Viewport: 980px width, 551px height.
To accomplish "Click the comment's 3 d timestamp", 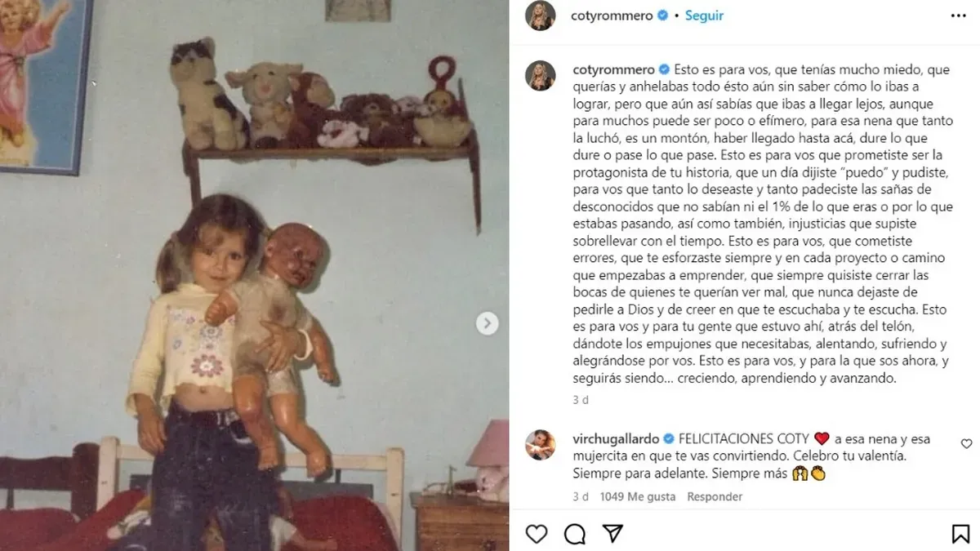I will tap(581, 496).
